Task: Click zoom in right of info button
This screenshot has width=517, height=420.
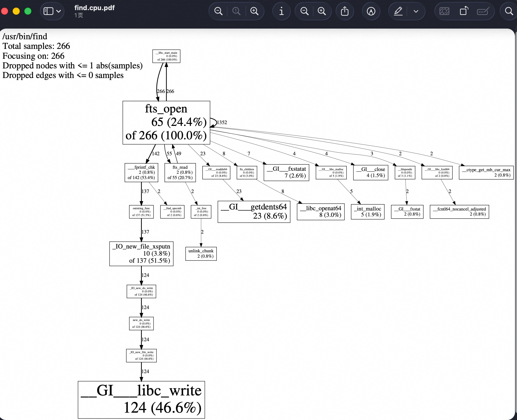Action: [322, 11]
